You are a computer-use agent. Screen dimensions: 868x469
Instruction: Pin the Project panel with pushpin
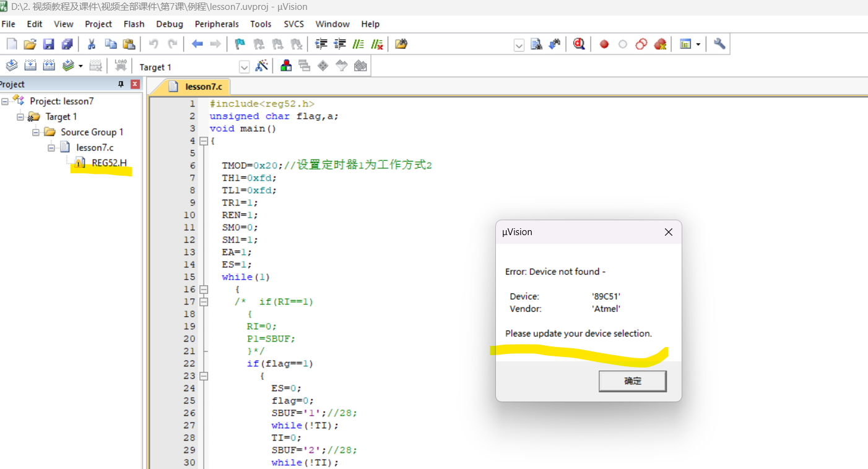pyautogui.click(x=121, y=84)
